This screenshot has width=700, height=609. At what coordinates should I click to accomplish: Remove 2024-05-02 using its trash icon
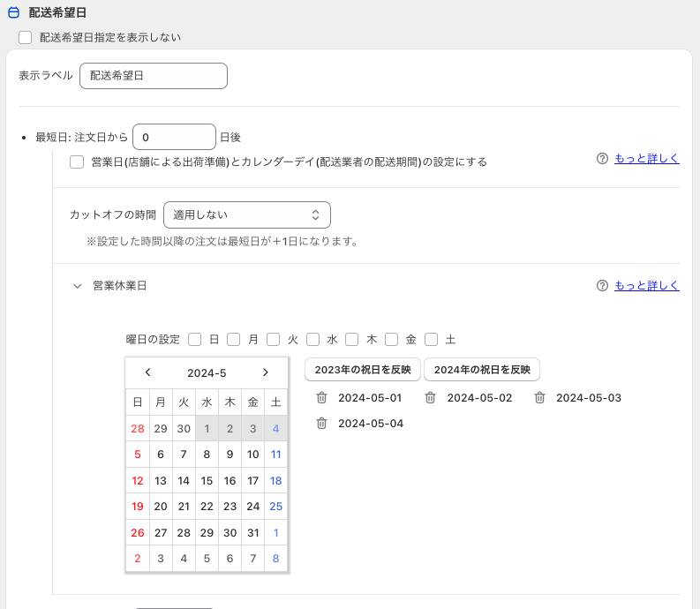point(431,397)
